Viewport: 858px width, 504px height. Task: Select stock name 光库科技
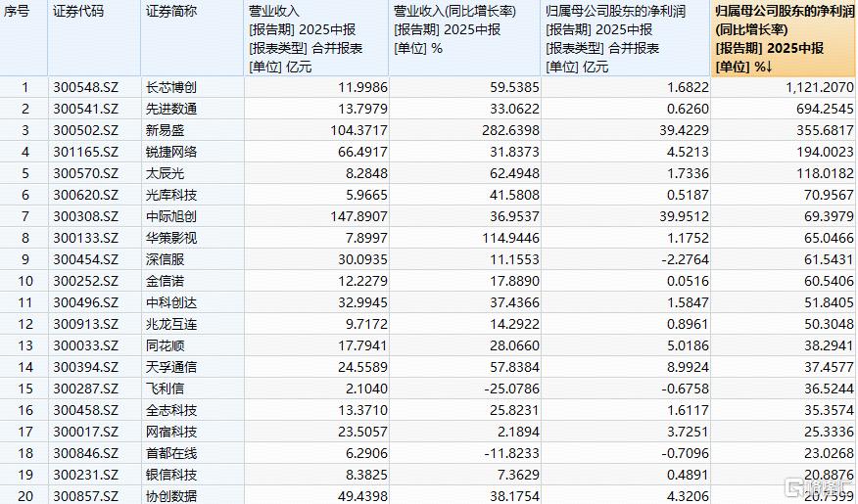pyautogui.click(x=171, y=195)
